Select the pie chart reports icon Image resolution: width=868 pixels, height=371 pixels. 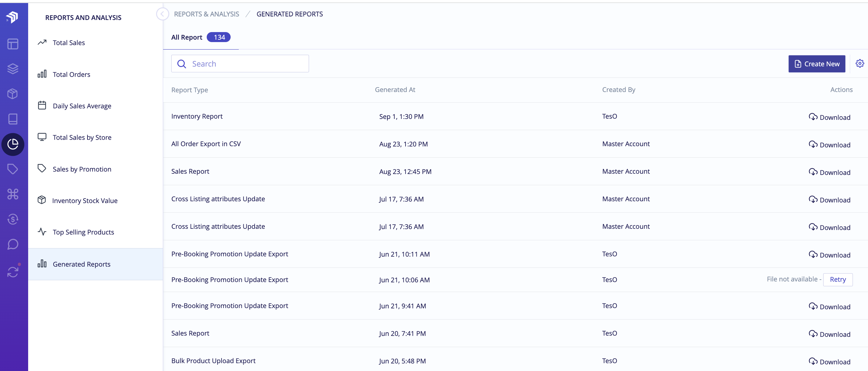13,144
